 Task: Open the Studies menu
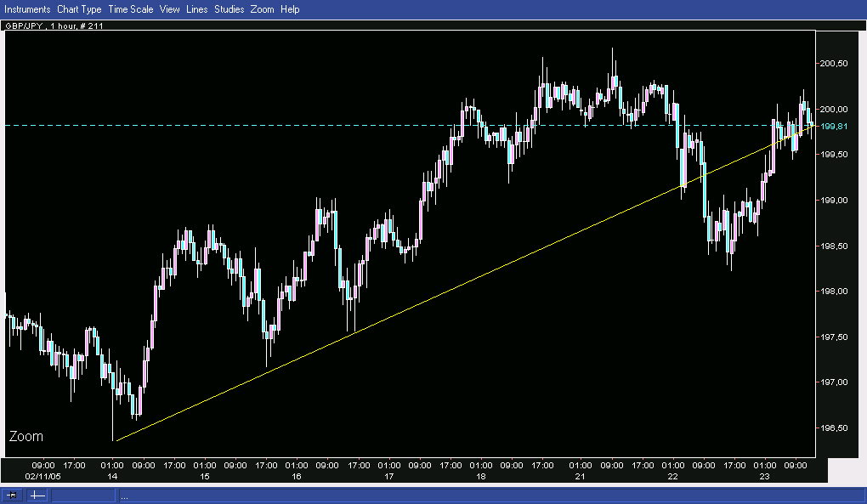229,9
